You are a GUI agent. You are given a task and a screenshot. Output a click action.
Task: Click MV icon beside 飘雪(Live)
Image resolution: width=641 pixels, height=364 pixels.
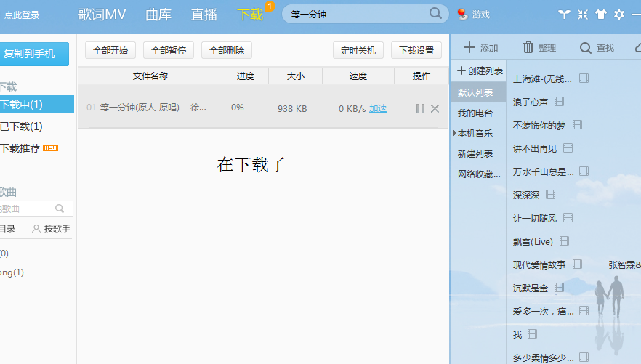[x=564, y=241]
